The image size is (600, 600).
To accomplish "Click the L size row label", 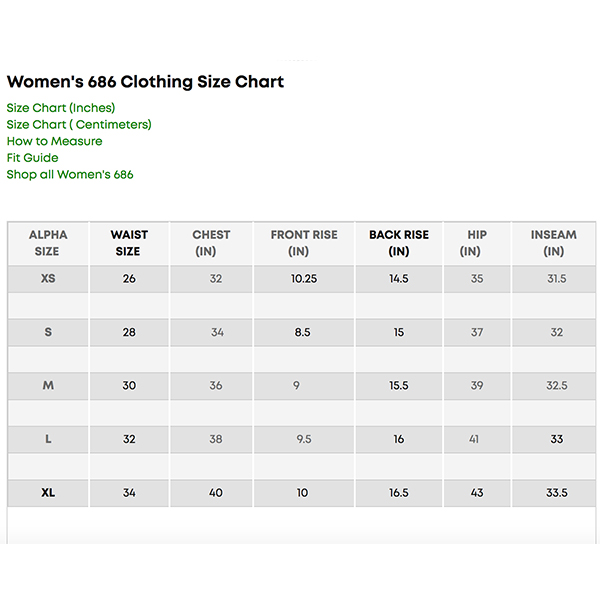I will (x=48, y=439).
